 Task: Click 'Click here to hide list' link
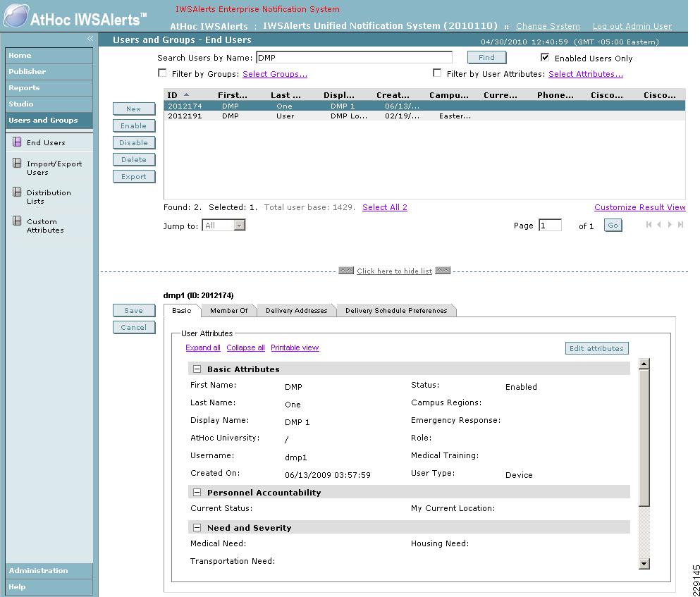pos(394,271)
